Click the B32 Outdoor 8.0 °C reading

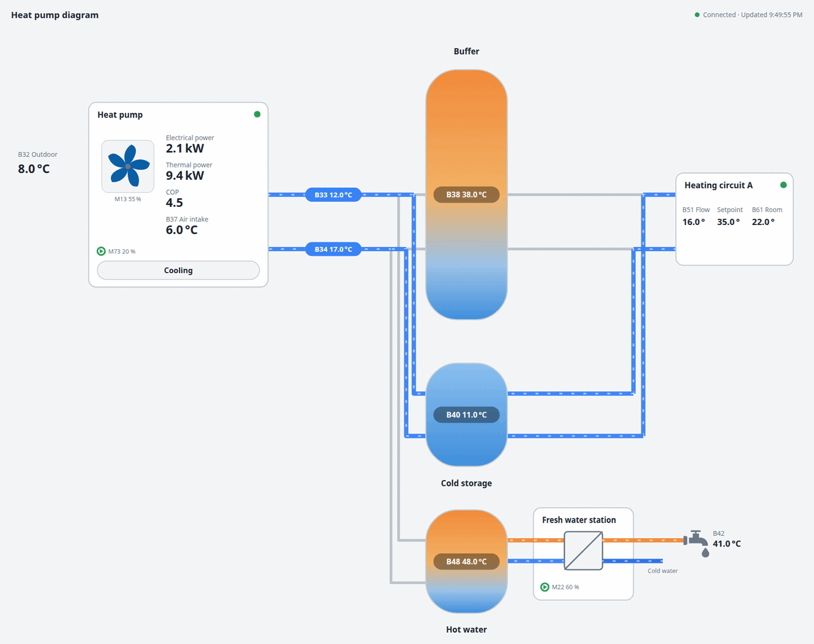(x=34, y=169)
